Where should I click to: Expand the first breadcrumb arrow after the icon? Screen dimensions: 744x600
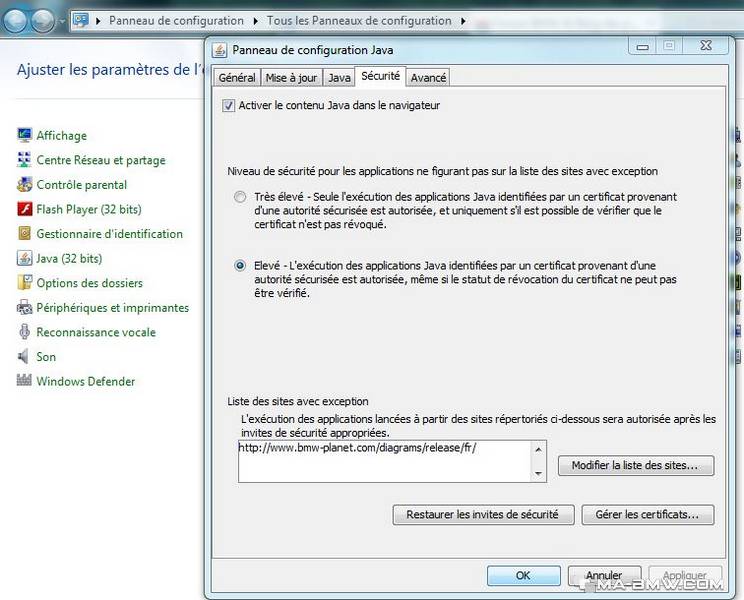click(98, 21)
